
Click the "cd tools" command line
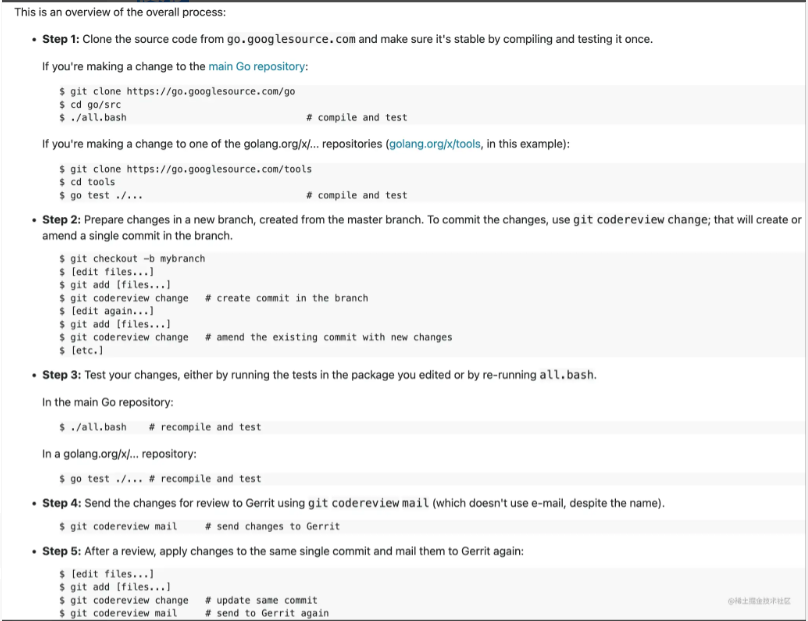click(x=92, y=183)
